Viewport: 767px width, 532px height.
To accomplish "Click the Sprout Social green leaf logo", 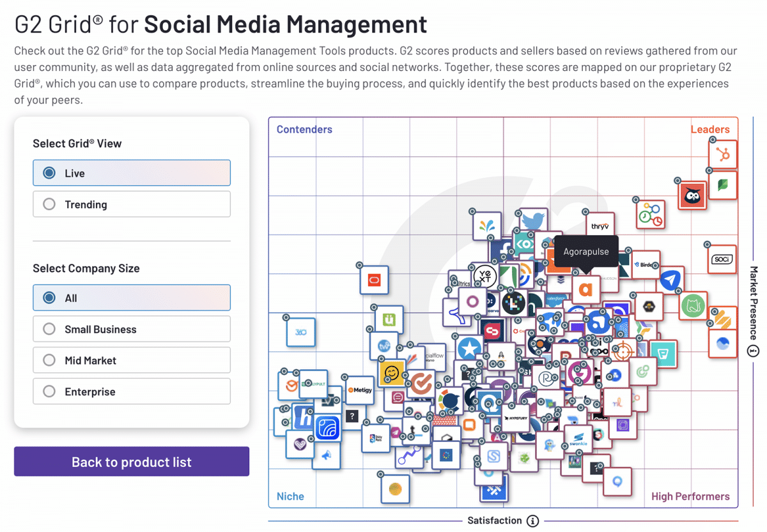I will tap(724, 185).
